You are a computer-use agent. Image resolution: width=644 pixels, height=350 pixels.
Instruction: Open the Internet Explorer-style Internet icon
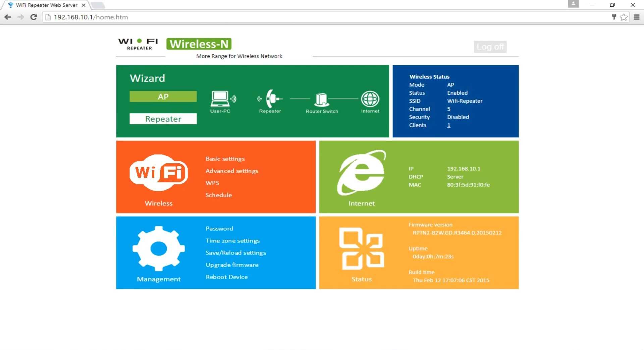click(x=362, y=172)
